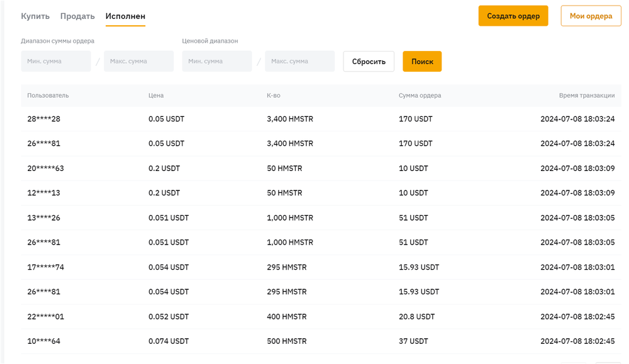Click the Время транзакции column header
This screenshot has width=629, height=364.
pos(587,96)
